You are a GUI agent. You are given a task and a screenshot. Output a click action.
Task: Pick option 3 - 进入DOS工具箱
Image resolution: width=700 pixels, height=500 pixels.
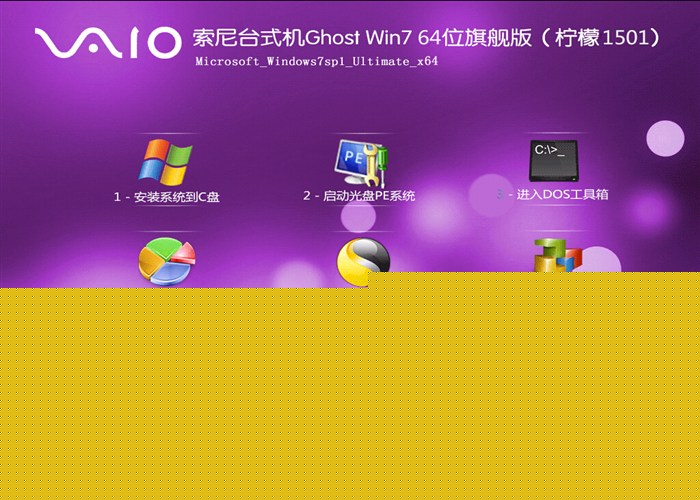[552, 194]
